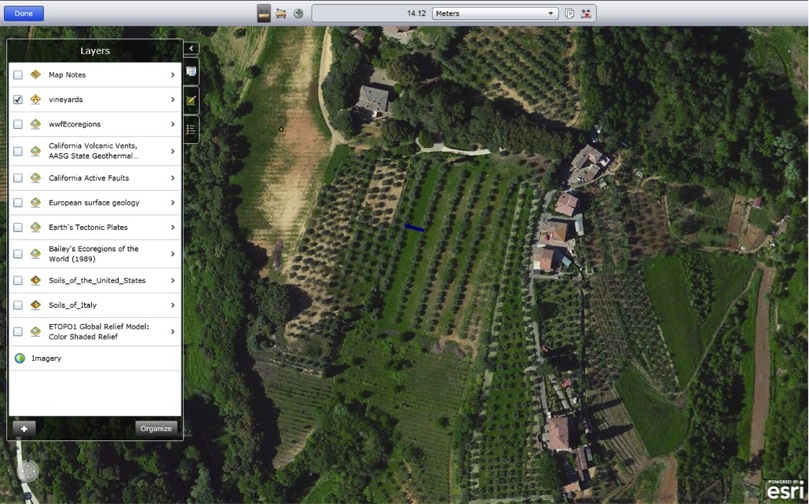This screenshot has width=809, height=504.
Task: Enable the ETOPO1 Global Relief checkbox
Action: click(x=18, y=332)
